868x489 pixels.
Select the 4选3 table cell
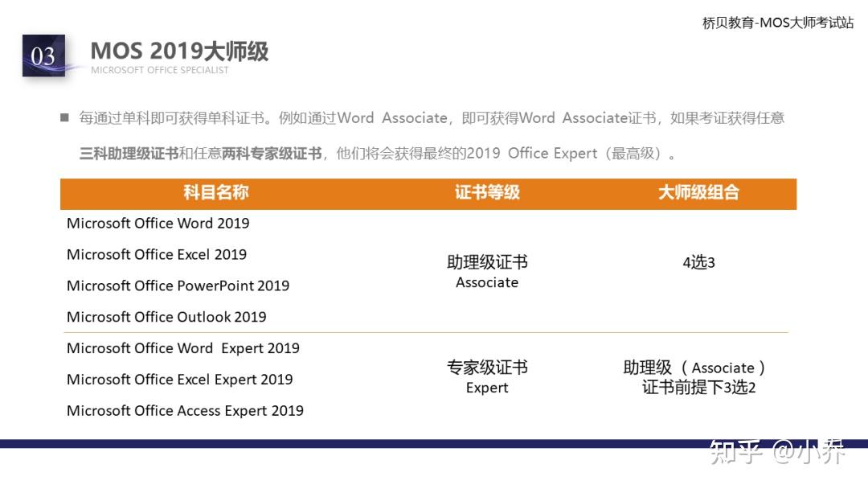coord(698,261)
